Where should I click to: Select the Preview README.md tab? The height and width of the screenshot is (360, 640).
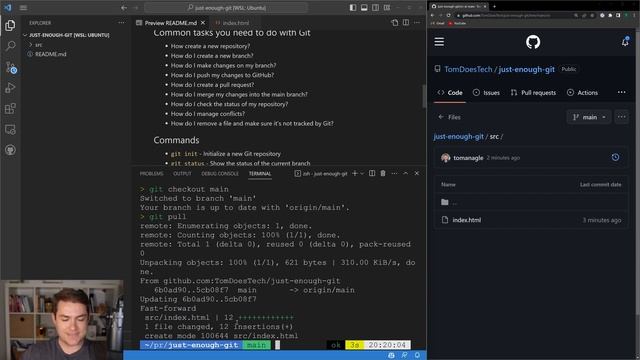171,23
